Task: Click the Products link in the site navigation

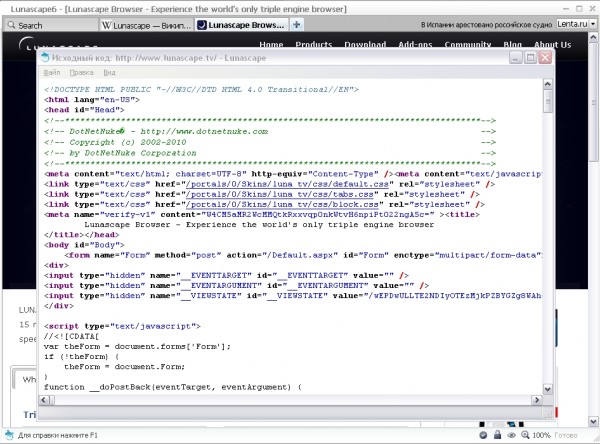Action: (x=314, y=44)
